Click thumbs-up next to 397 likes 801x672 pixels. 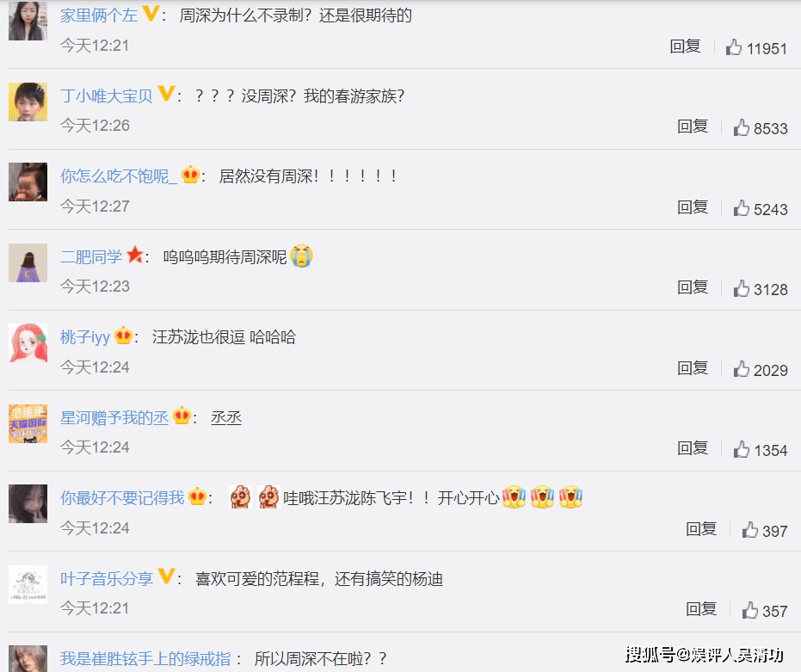tap(750, 530)
